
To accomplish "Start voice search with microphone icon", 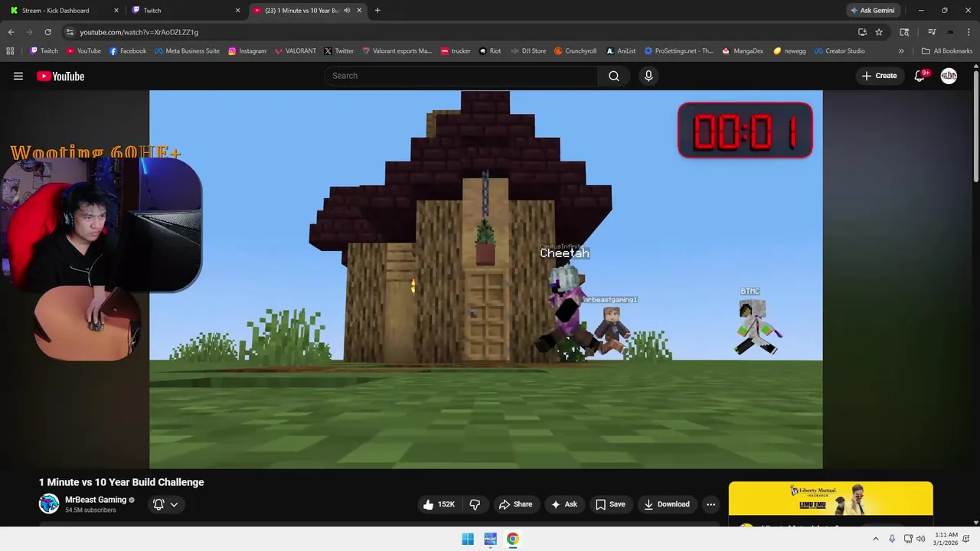I will (x=648, y=76).
